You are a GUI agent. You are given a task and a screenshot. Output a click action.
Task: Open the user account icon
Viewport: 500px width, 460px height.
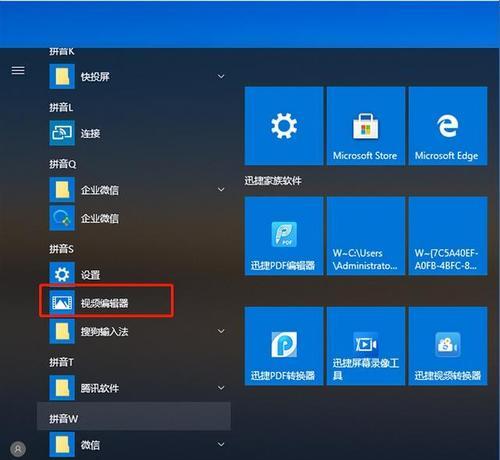click(18, 449)
